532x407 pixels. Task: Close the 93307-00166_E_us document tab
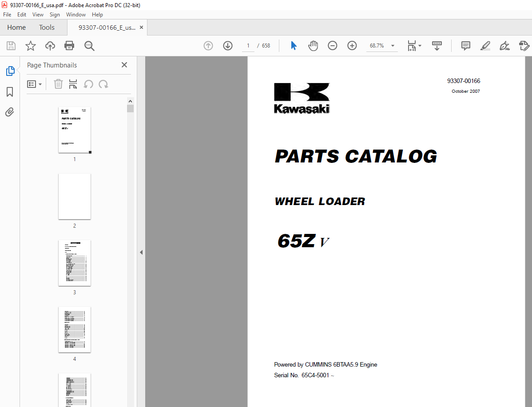(x=142, y=28)
